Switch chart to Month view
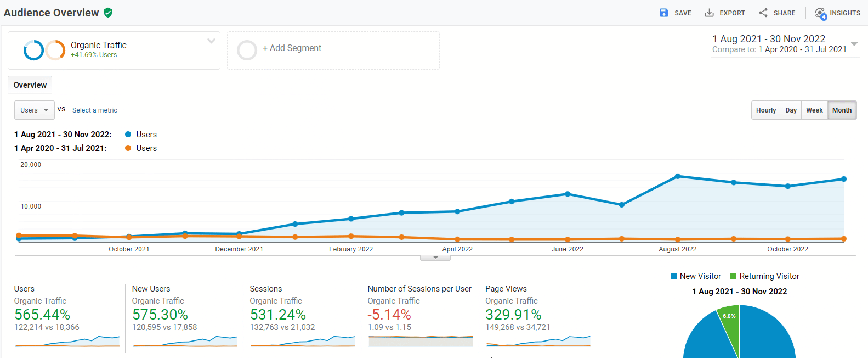The width and height of the screenshot is (868, 358). coord(842,110)
